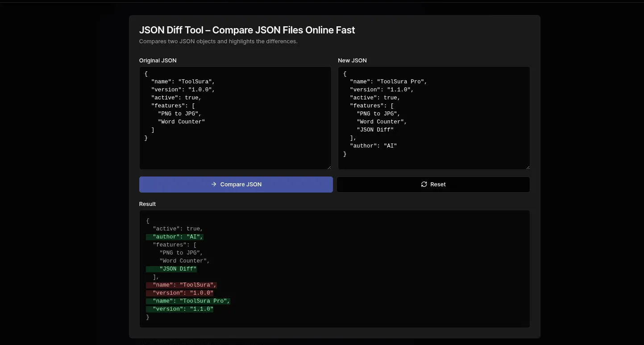Image resolution: width=644 pixels, height=345 pixels.
Task: Select the red highlighted name ToolSura diff line
Action: 181,285
